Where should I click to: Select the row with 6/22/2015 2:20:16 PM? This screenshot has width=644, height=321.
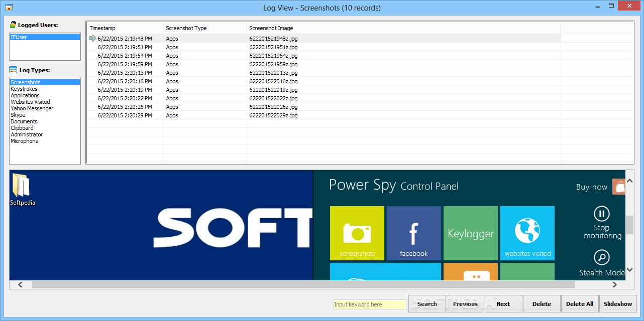tap(324, 81)
